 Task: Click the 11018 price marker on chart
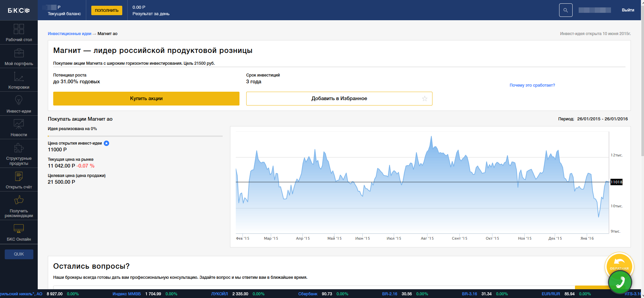(x=616, y=182)
